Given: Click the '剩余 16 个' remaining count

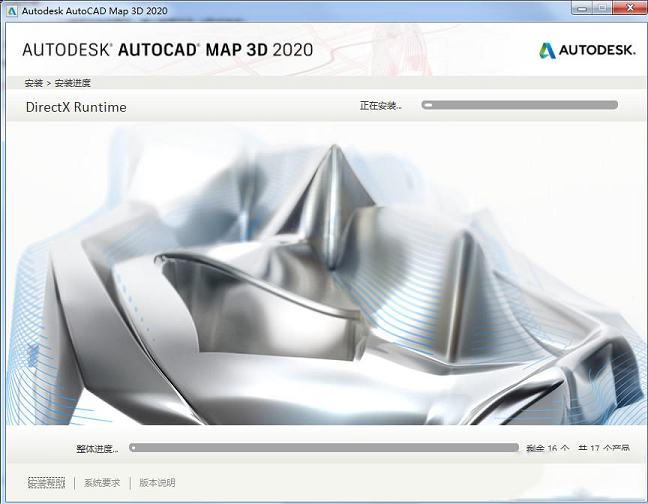Looking at the screenshot, I should [547, 449].
